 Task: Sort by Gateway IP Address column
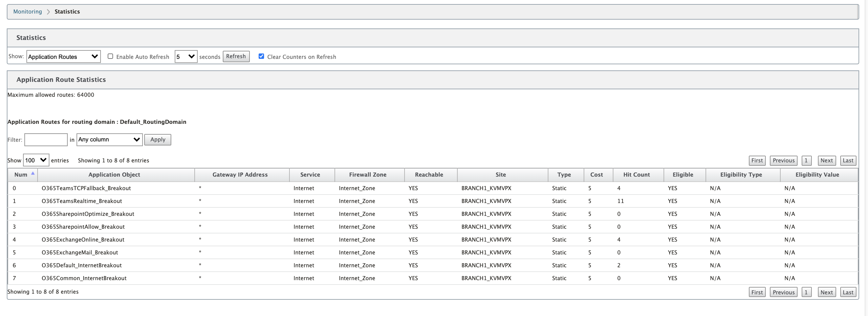242,175
